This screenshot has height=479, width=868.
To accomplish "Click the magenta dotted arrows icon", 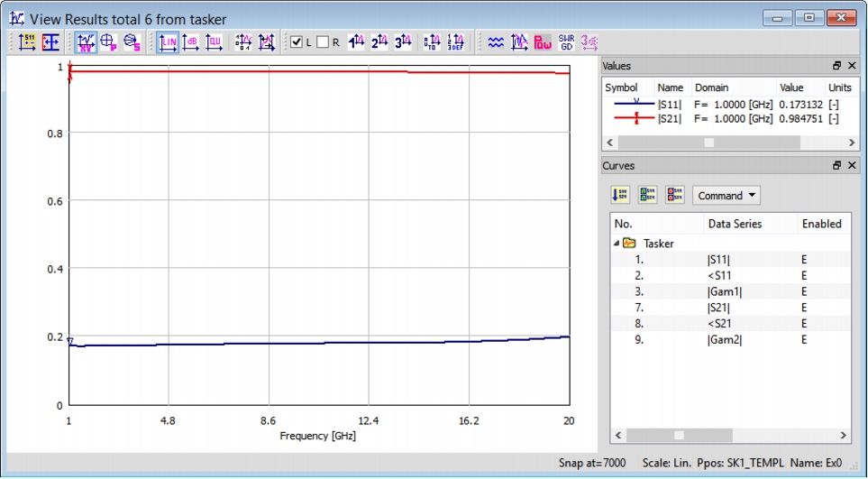I will tap(589, 42).
